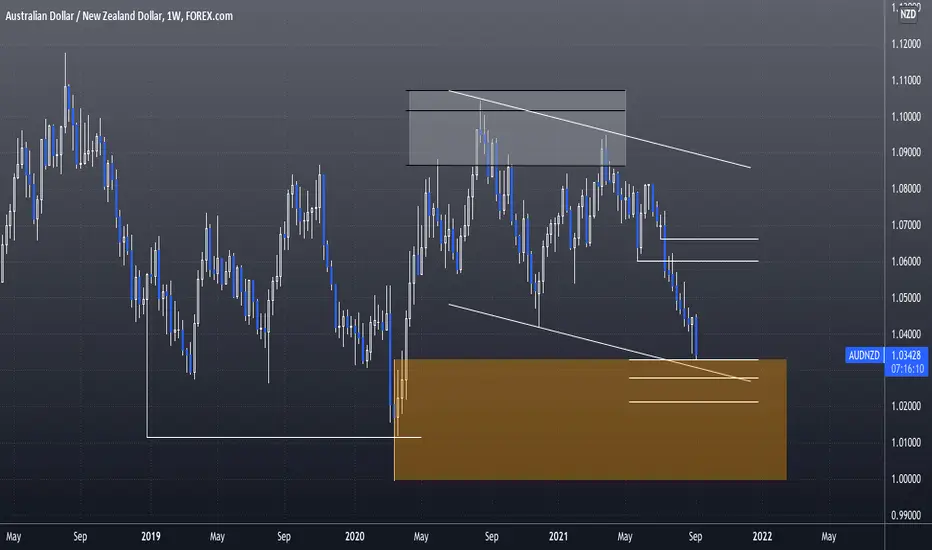This screenshot has width=932, height=550.
Task: Click the NZD currency label on price axis
Action: pos(908,14)
